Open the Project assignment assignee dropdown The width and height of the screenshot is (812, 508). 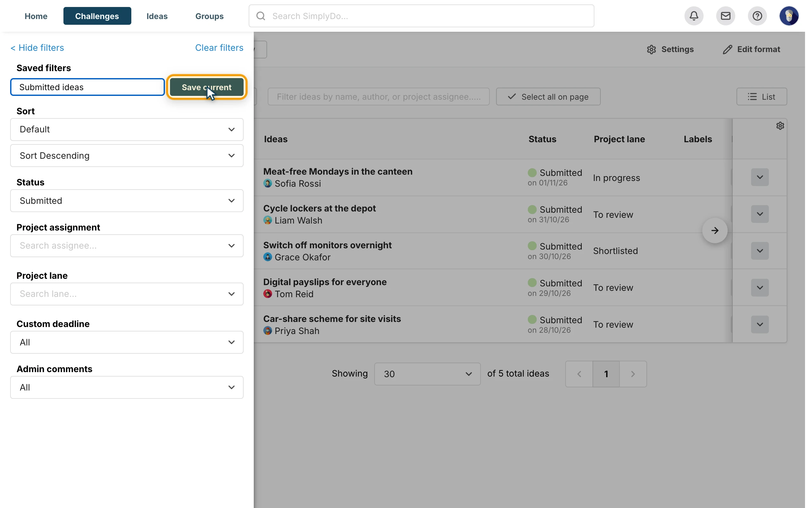(127, 246)
